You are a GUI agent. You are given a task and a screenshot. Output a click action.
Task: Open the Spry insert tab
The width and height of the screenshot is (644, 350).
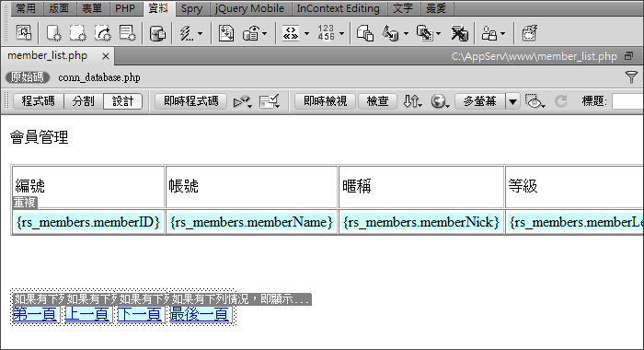pyautogui.click(x=192, y=8)
